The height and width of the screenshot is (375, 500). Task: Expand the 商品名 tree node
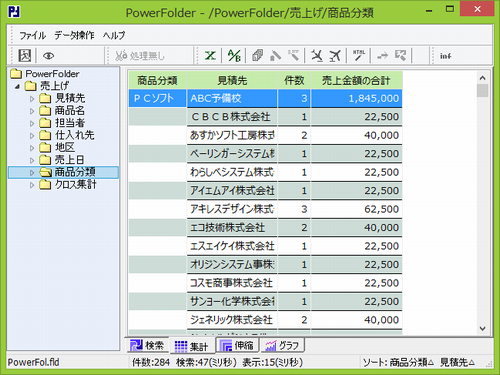coord(32,111)
